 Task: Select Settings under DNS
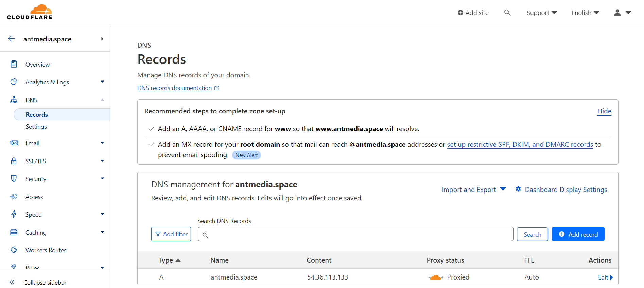(x=36, y=127)
